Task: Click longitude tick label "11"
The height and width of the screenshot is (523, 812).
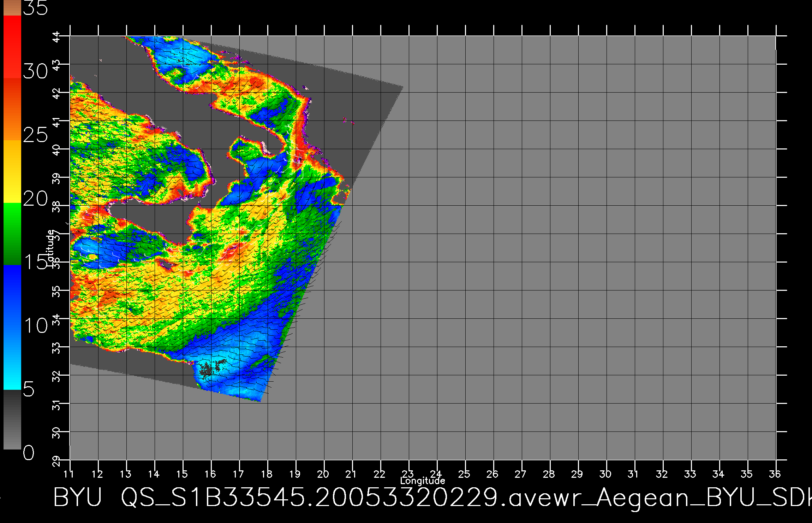Action: pyautogui.click(x=69, y=474)
